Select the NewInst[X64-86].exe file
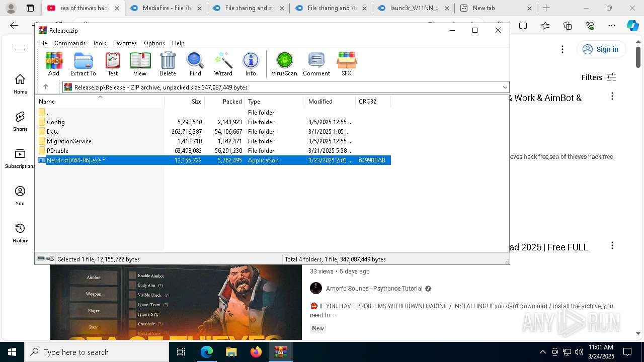Image resolution: width=644 pixels, height=362 pixels. tap(214, 160)
